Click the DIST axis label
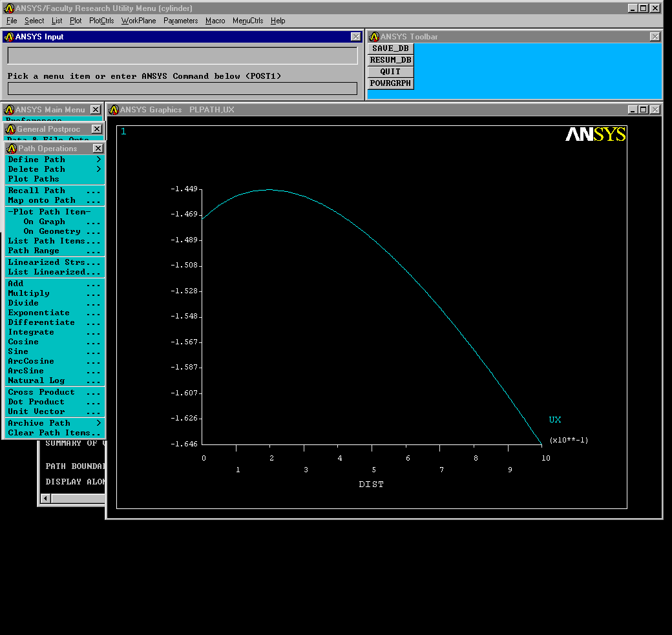 (371, 484)
